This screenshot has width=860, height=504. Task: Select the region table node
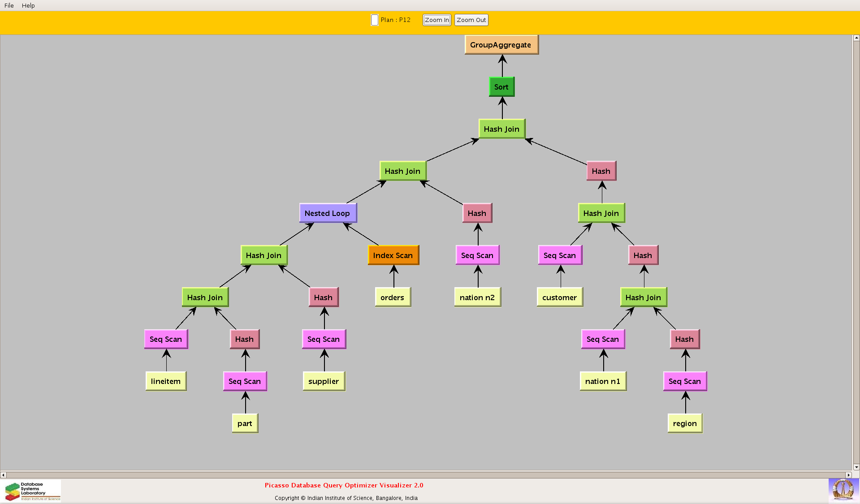(685, 423)
